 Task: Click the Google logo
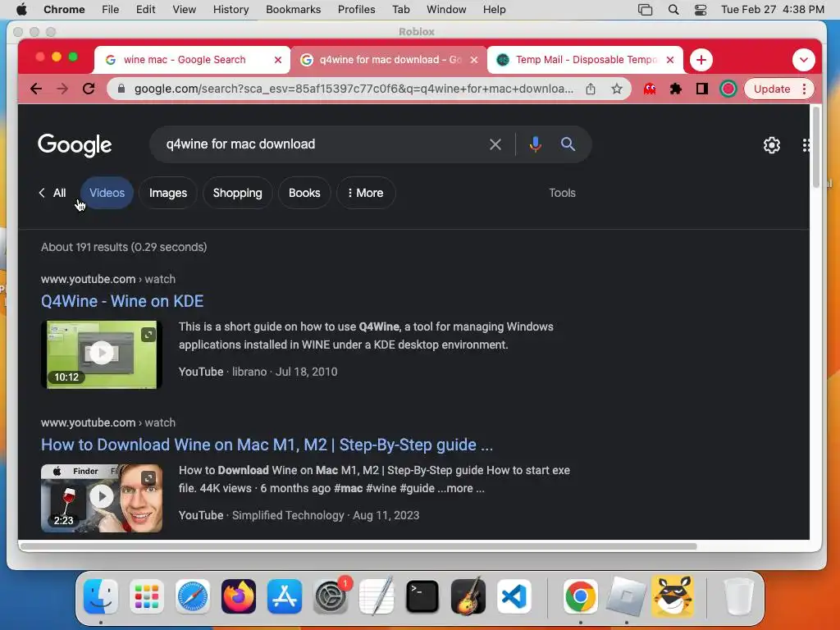pos(75,144)
